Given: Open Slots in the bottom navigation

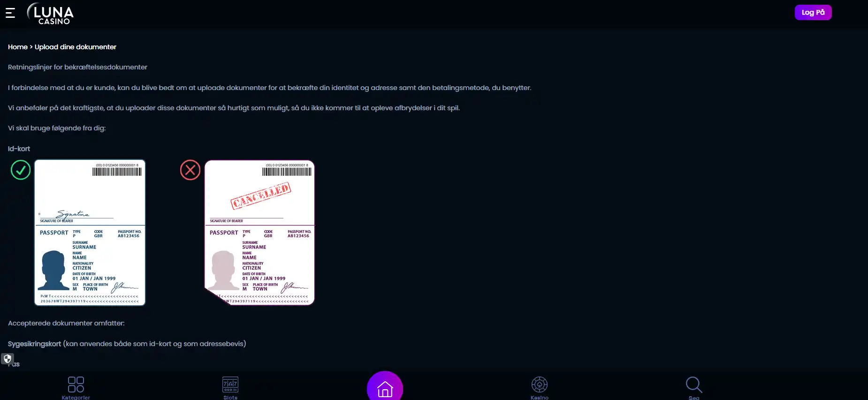Looking at the screenshot, I should click(230, 387).
